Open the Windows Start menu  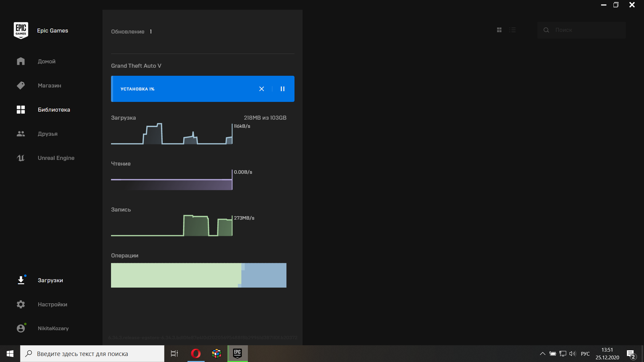10,354
